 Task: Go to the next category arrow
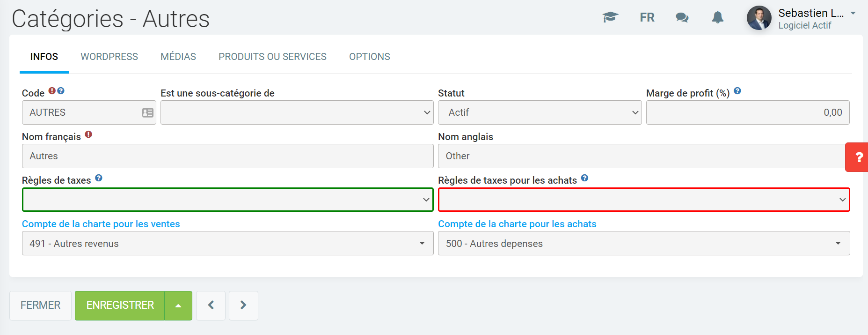[243, 305]
